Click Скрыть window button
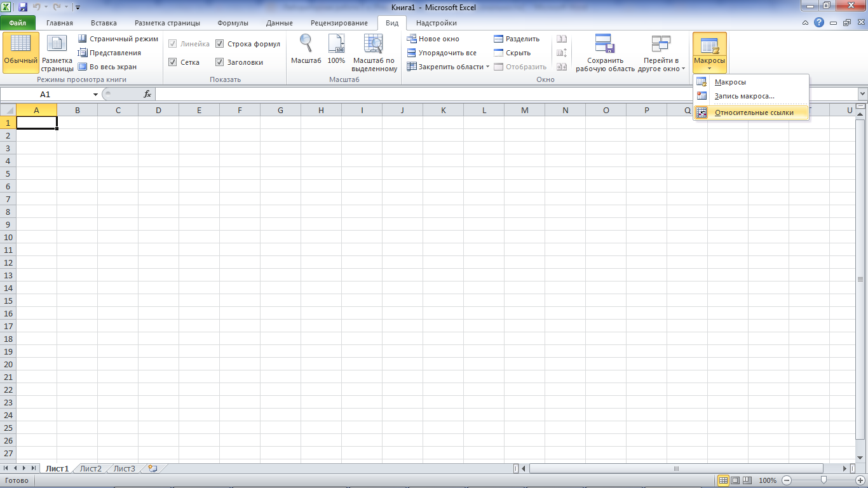This screenshot has height=488, width=868. (x=512, y=53)
